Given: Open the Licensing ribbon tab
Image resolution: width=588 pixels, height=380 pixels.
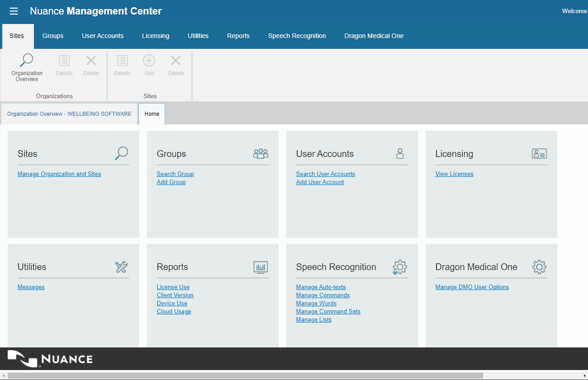Looking at the screenshot, I should click(156, 36).
